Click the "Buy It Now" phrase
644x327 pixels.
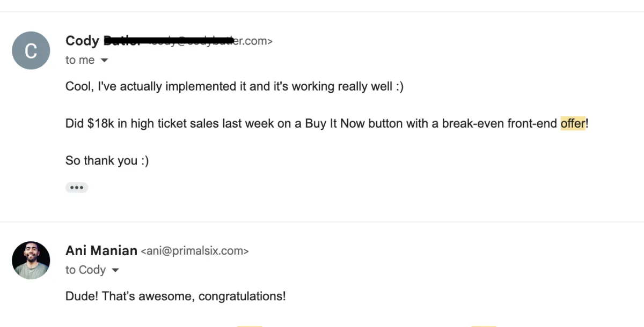(335, 123)
